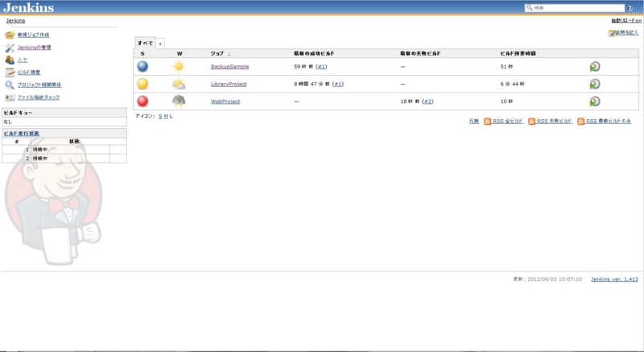Click the Project Relationship magnifier icon
Image resolution: width=644 pixels, height=352 pixels.
[10, 85]
